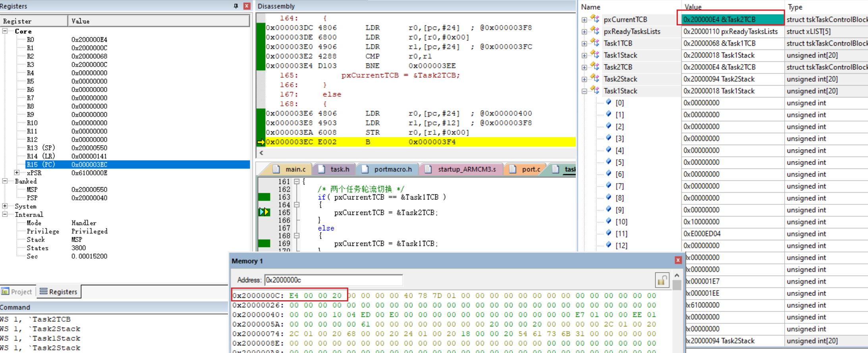Toggle the Memory 1 lock icon
The height and width of the screenshot is (353, 868).
click(662, 280)
